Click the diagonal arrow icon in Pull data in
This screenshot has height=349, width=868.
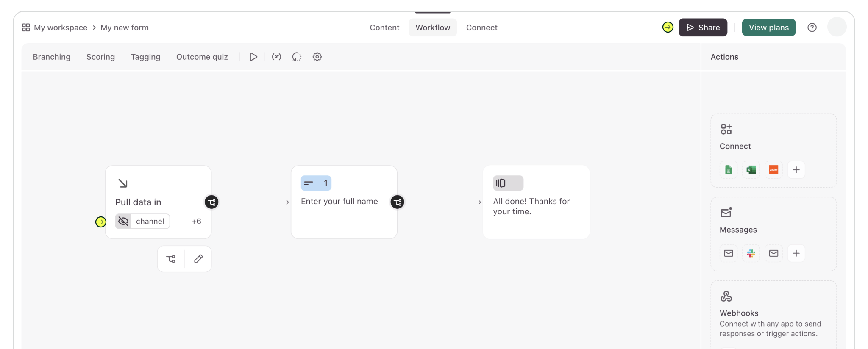pyautogui.click(x=123, y=183)
